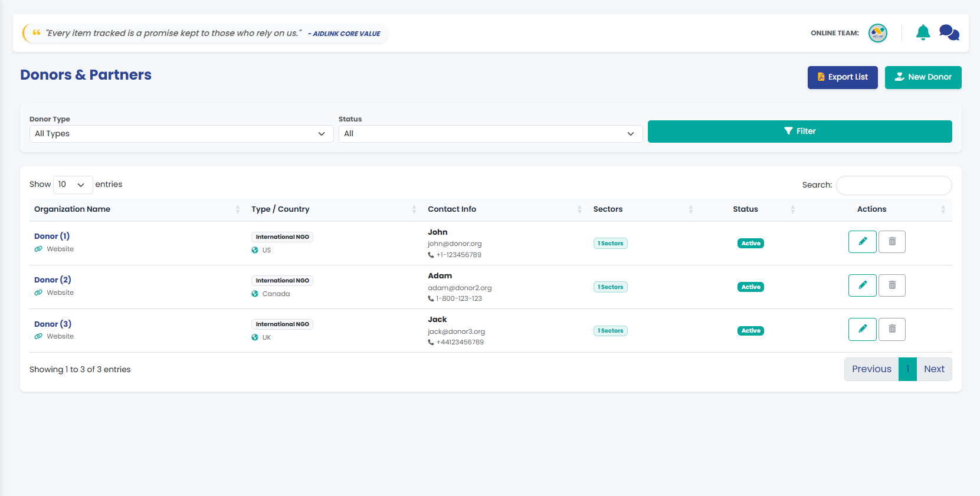Delete Donor (2) using trash icon
This screenshot has width=980, height=496.
click(892, 285)
